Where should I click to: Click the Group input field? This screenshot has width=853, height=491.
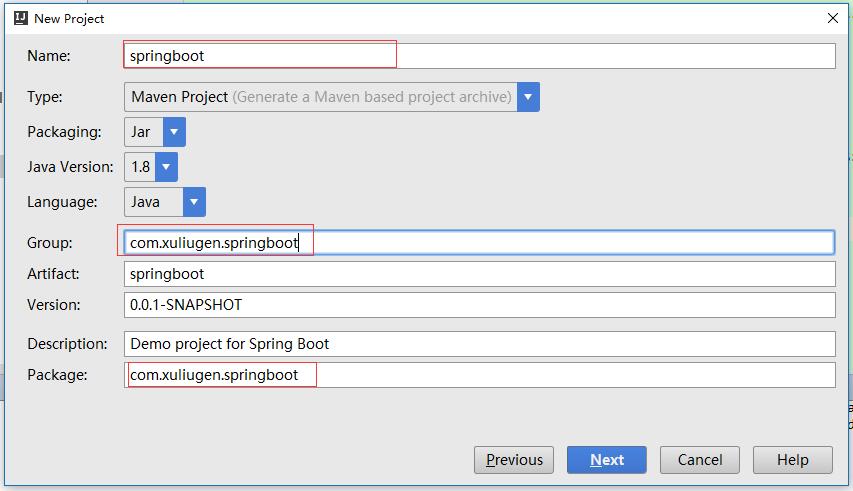[479, 243]
